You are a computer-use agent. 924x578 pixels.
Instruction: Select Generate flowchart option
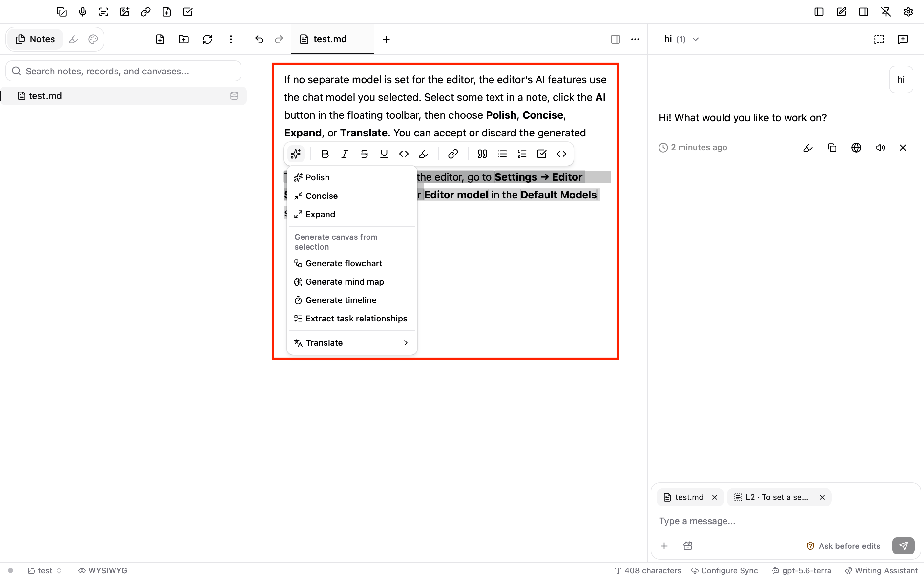(352, 263)
